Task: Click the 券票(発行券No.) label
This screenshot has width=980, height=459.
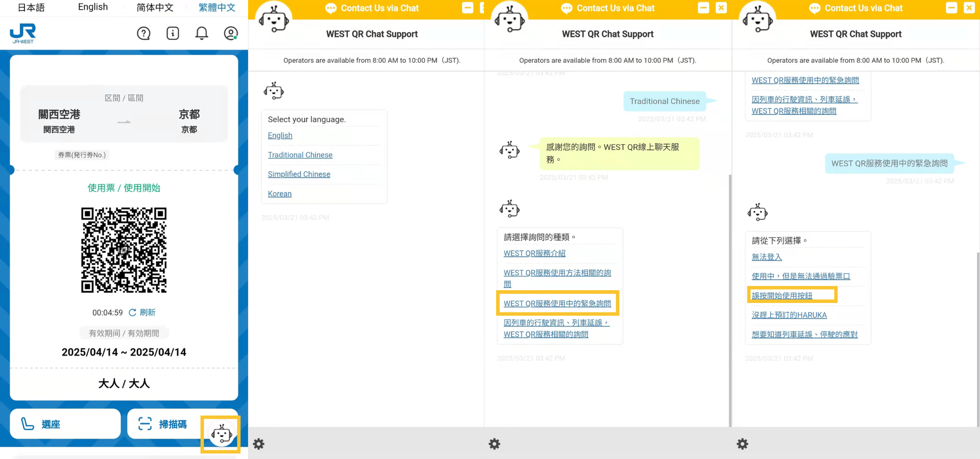Action: point(82,155)
